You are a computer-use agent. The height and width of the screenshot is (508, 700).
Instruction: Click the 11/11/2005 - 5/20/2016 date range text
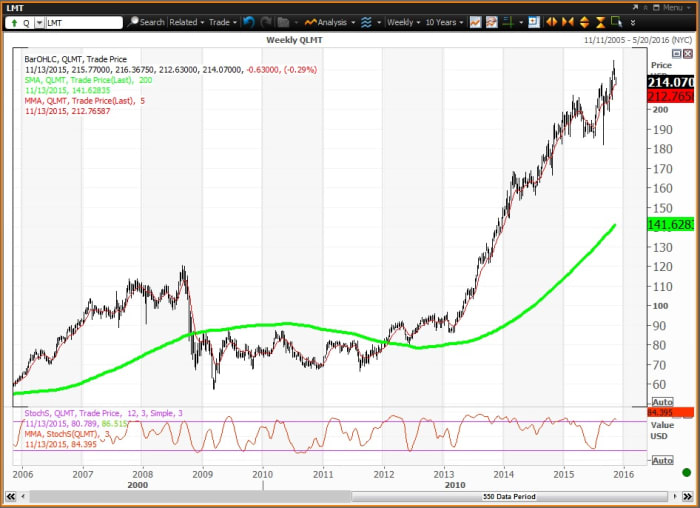pos(638,40)
